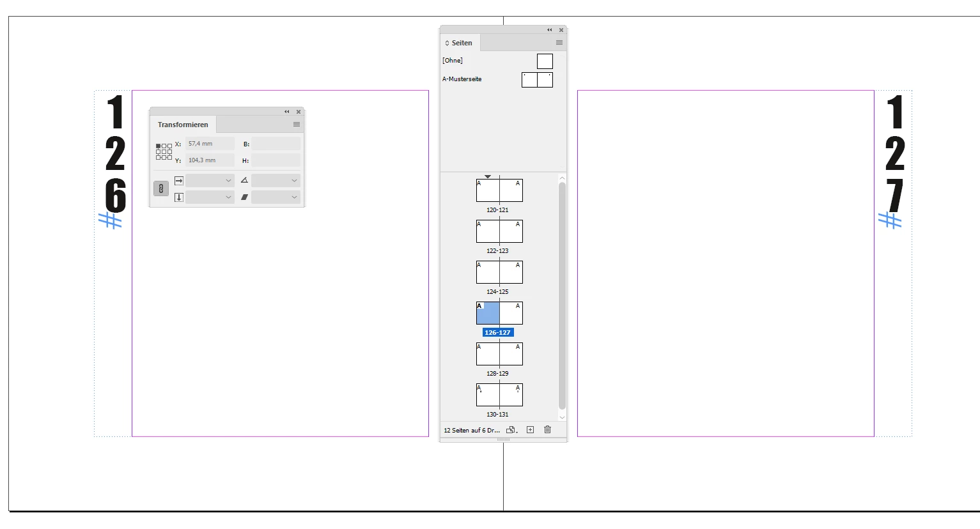980x529 pixels.
Task: Click the section start marker triangle
Action: click(x=488, y=176)
